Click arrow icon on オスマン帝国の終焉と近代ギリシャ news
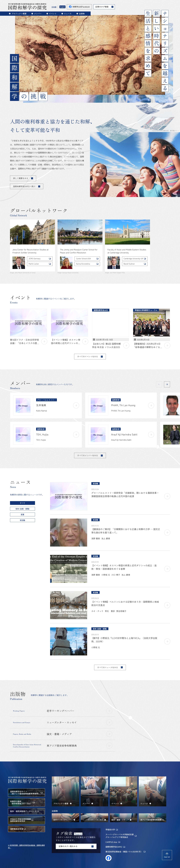The height and width of the screenshot is (868, 180). (x=167, y=569)
